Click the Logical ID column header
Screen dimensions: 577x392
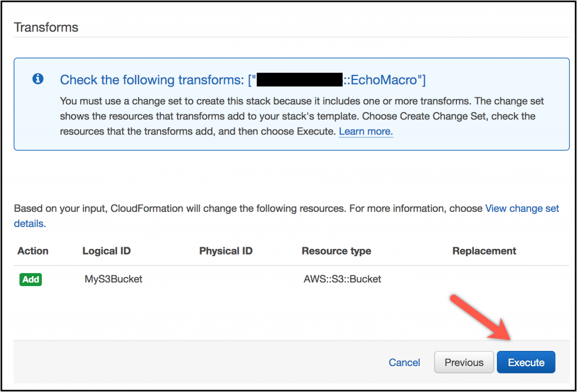pos(106,251)
